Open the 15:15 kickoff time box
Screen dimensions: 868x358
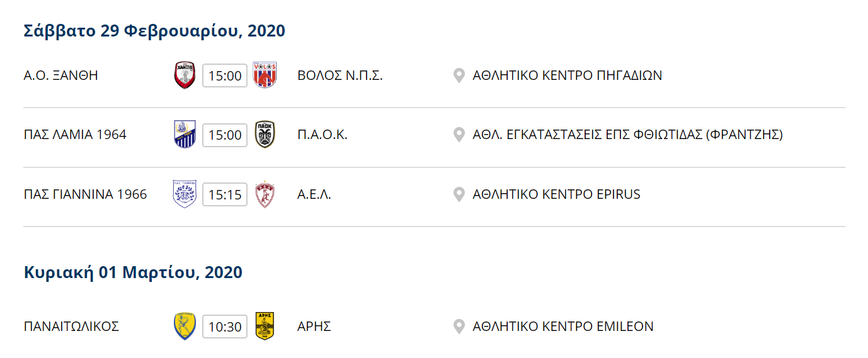coord(225,194)
